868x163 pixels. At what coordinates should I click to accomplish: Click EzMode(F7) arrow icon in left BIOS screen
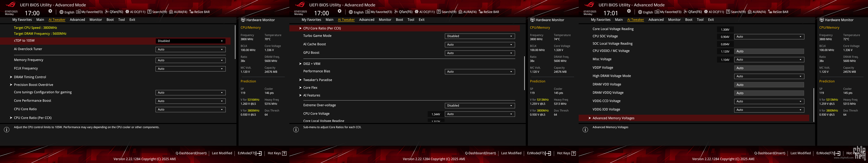259,153
